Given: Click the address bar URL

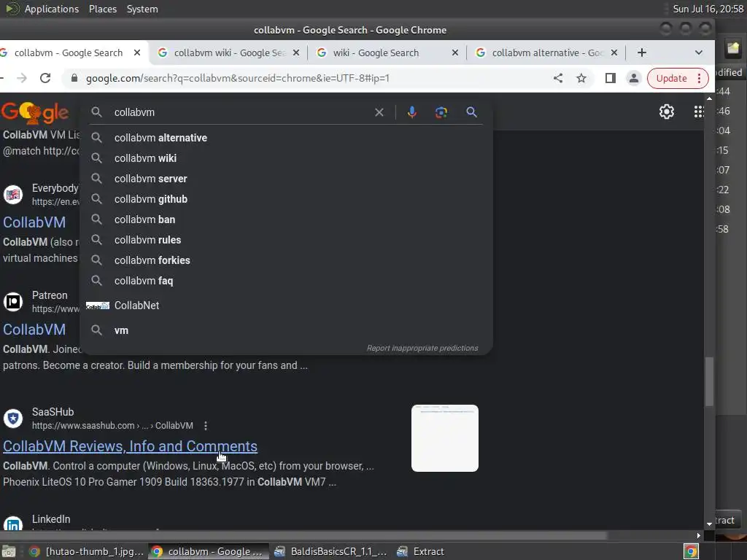Looking at the screenshot, I should pos(237,78).
